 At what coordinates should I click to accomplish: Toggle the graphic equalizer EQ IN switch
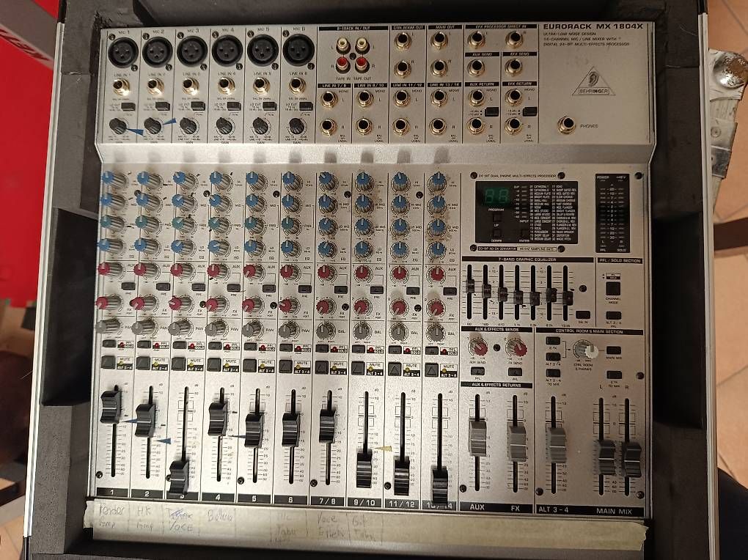coord(582,314)
